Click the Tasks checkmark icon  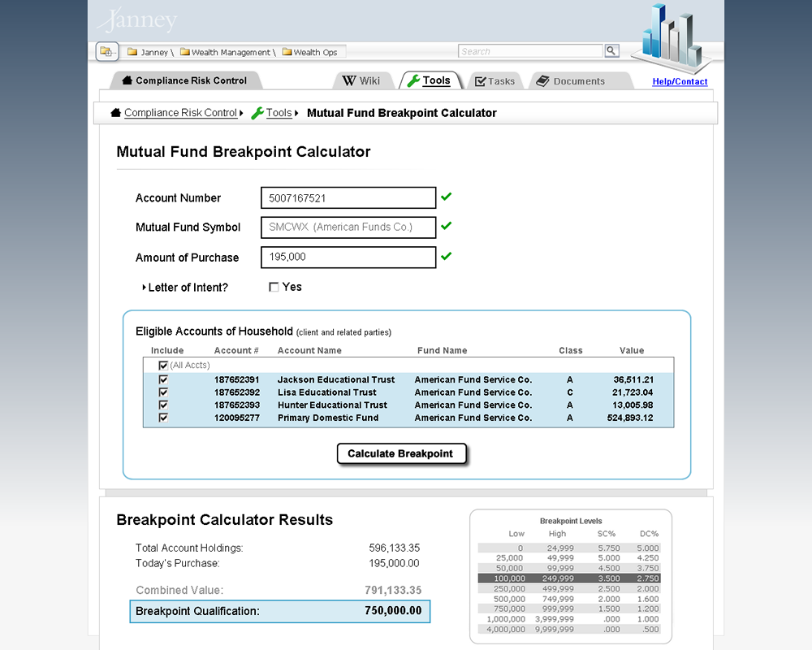[482, 80]
